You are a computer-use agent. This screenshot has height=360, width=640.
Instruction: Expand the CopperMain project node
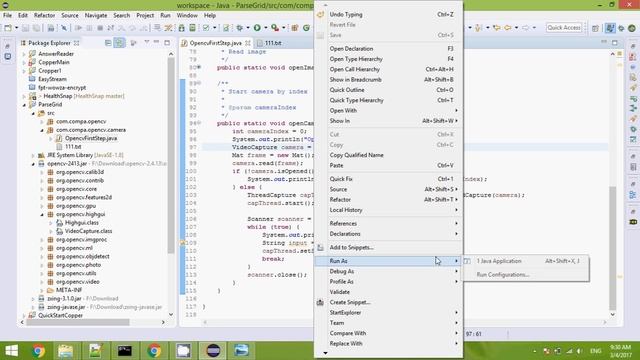pyautogui.click(x=24, y=62)
